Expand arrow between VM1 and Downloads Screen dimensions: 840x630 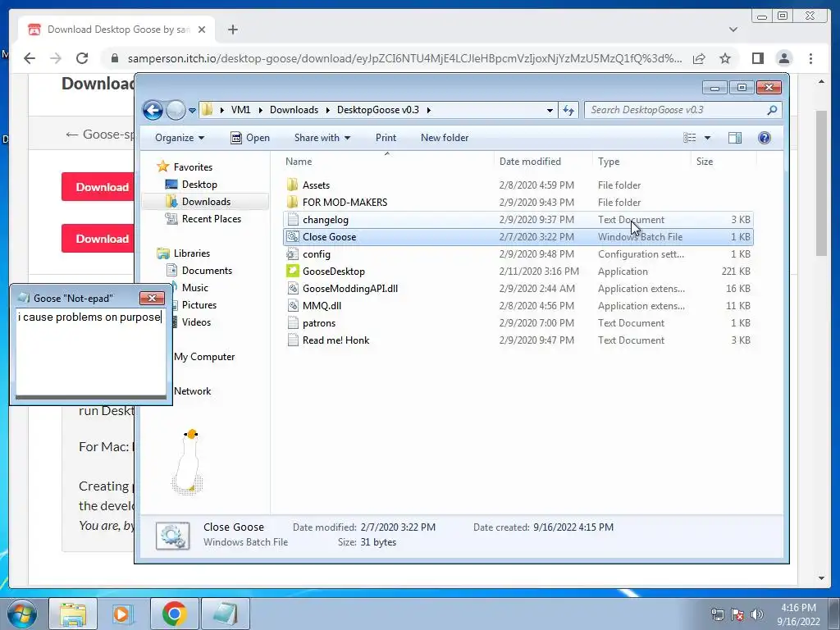[x=260, y=111]
